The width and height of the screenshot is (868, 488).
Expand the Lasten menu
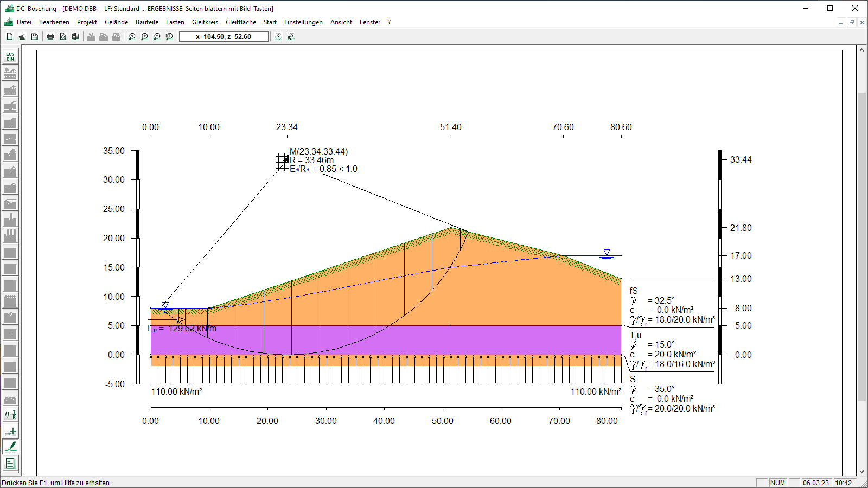point(175,22)
